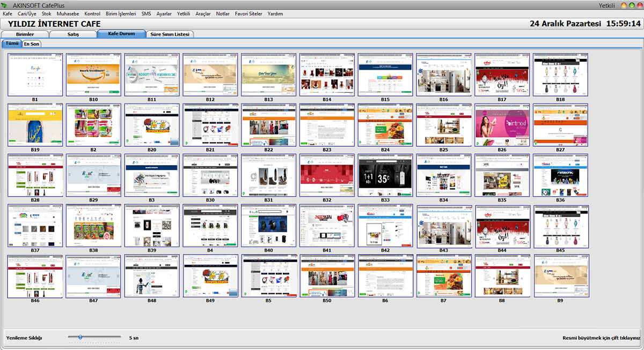The image size is (644, 350).
Task: Select the B1 computer screen thumbnail
Action: click(x=35, y=75)
